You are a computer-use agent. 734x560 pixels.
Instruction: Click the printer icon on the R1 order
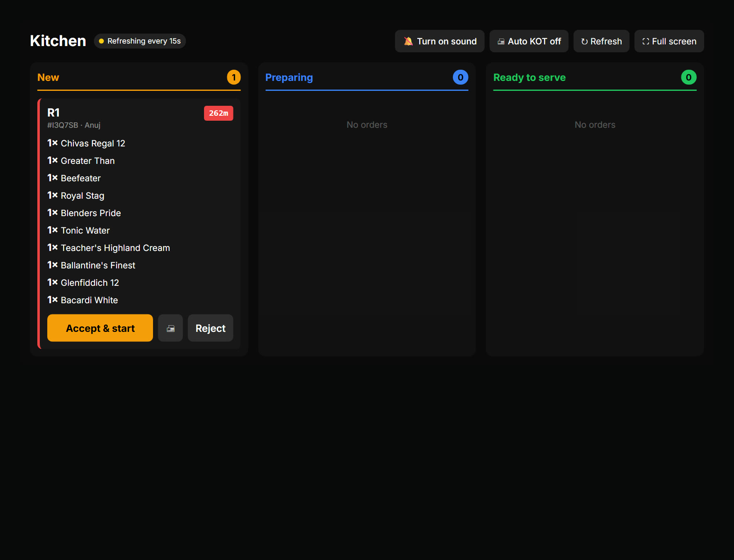170,328
